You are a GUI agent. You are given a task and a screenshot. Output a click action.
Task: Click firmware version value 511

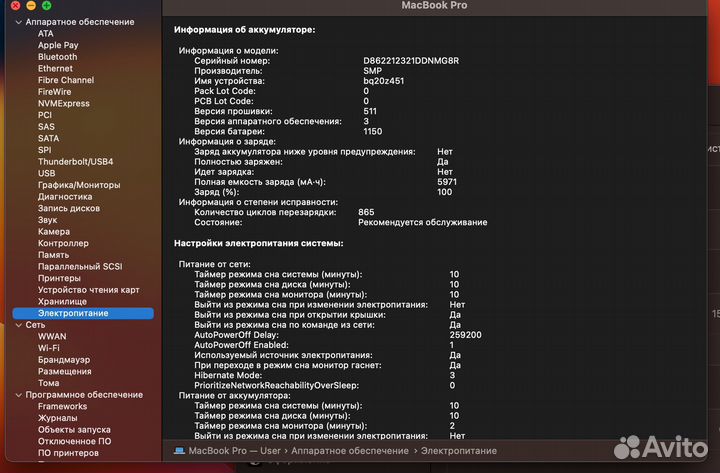[370, 111]
